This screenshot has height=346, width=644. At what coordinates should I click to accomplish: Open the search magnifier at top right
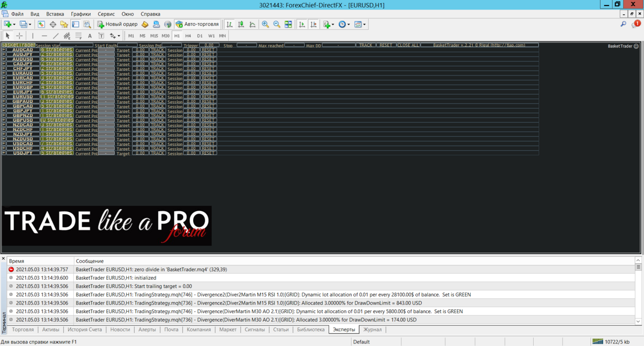(624, 24)
